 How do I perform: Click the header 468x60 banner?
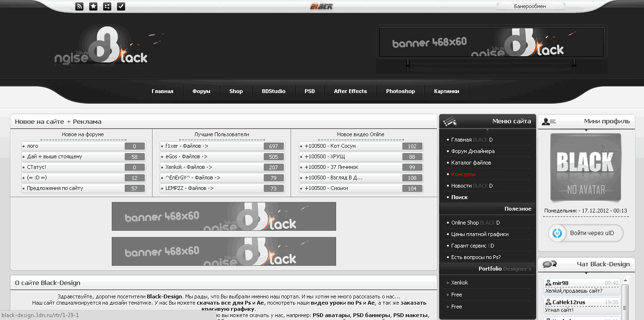(x=492, y=43)
